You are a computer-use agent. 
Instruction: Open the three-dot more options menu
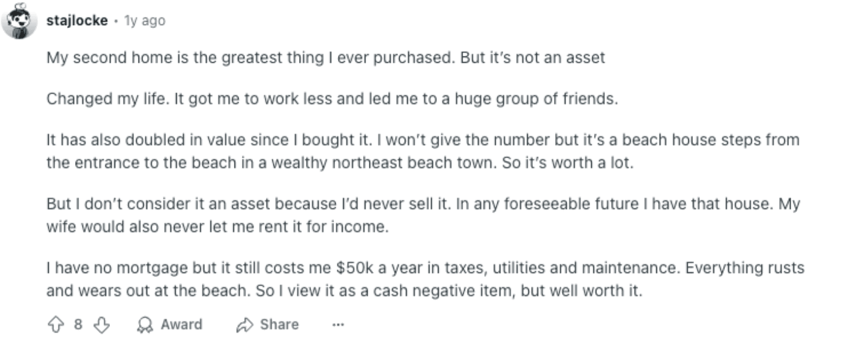(338, 325)
